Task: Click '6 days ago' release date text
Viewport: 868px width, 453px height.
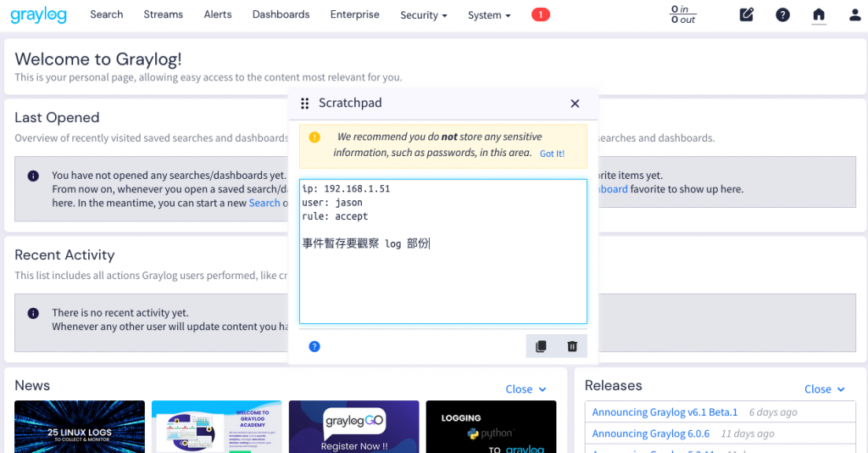Action: pos(773,412)
